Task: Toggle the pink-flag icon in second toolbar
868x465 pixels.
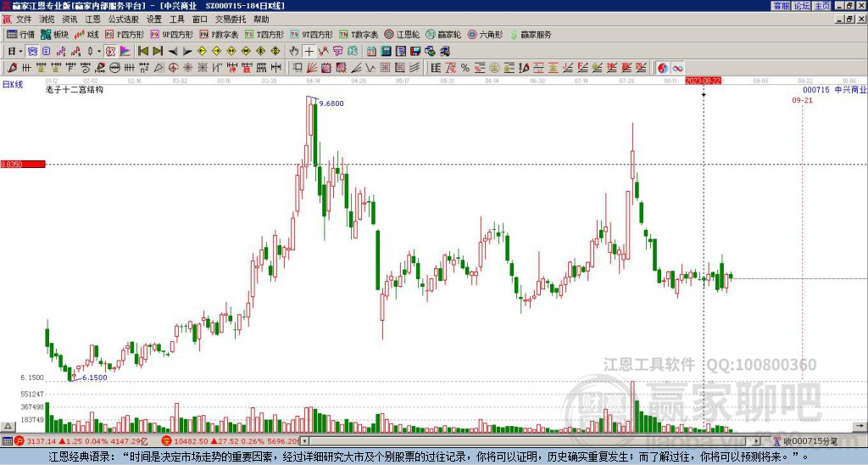Action: click(x=125, y=52)
